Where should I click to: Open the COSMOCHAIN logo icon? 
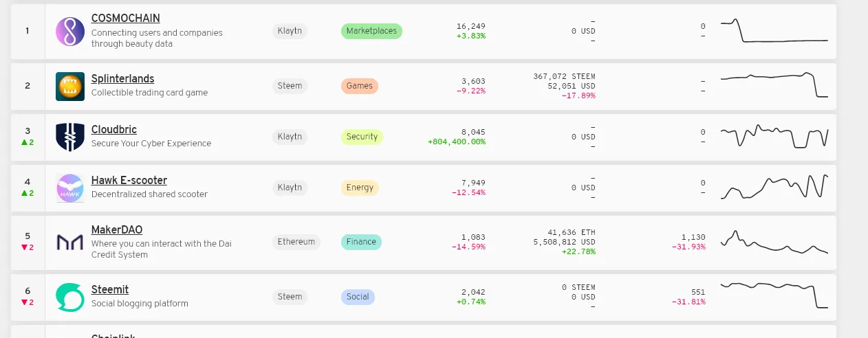pyautogui.click(x=70, y=32)
